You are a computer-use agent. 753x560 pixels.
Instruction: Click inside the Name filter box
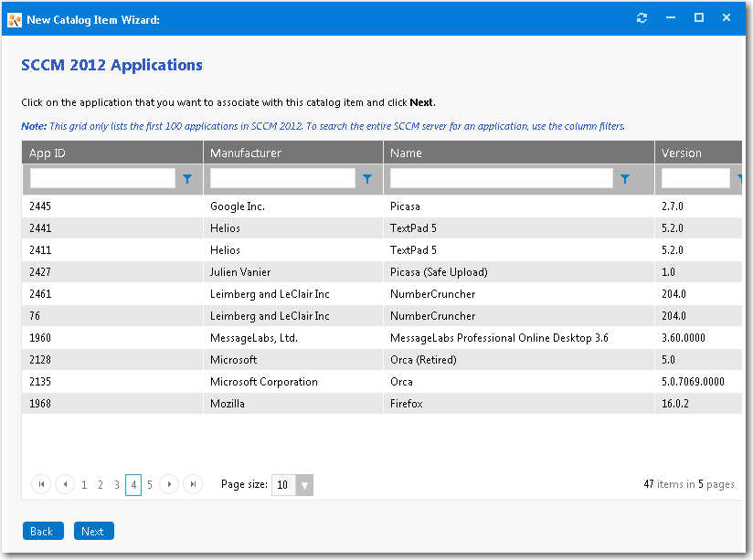(x=503, y=179)
